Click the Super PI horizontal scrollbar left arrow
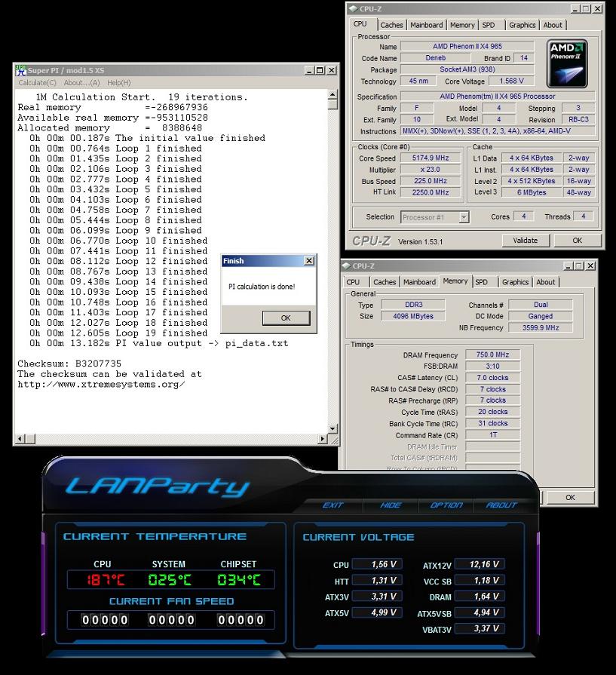 click(x=20, y=439)
